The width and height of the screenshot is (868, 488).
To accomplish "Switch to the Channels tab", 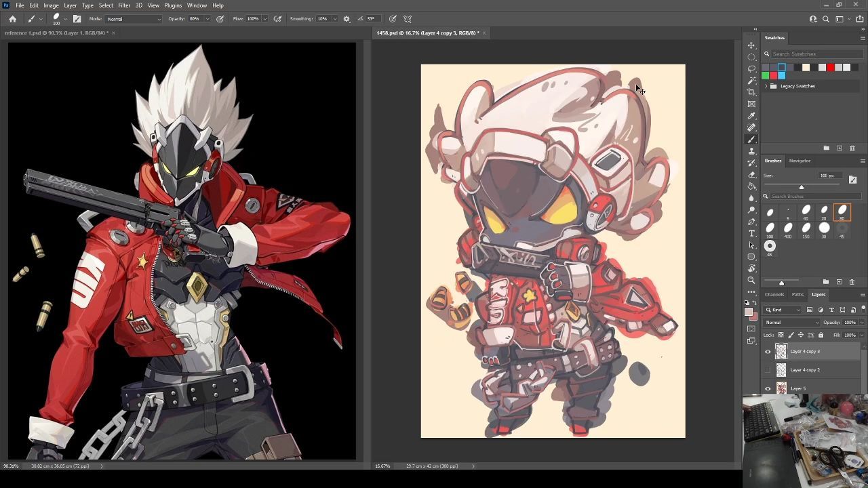I will 774,295.
